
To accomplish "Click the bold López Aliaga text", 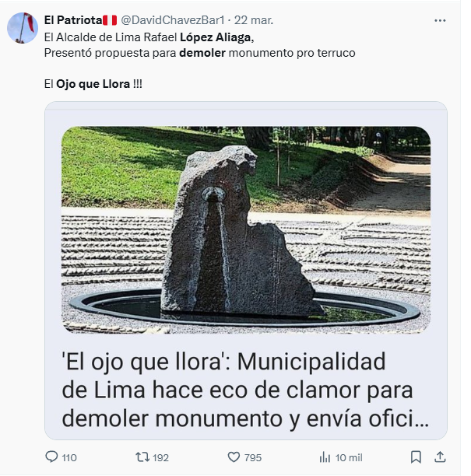I will tap(216, 37).
